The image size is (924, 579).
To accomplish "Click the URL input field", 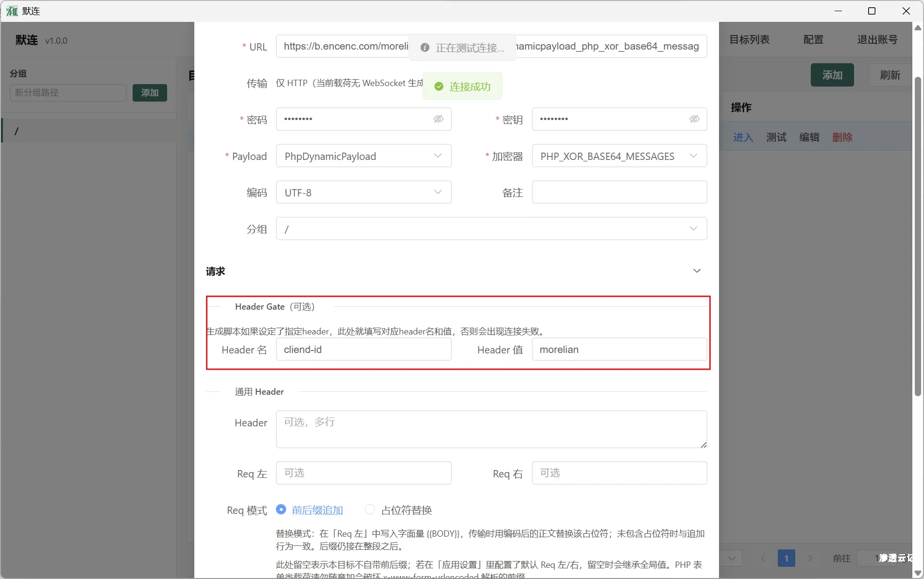I will click(x=340, y=46).
